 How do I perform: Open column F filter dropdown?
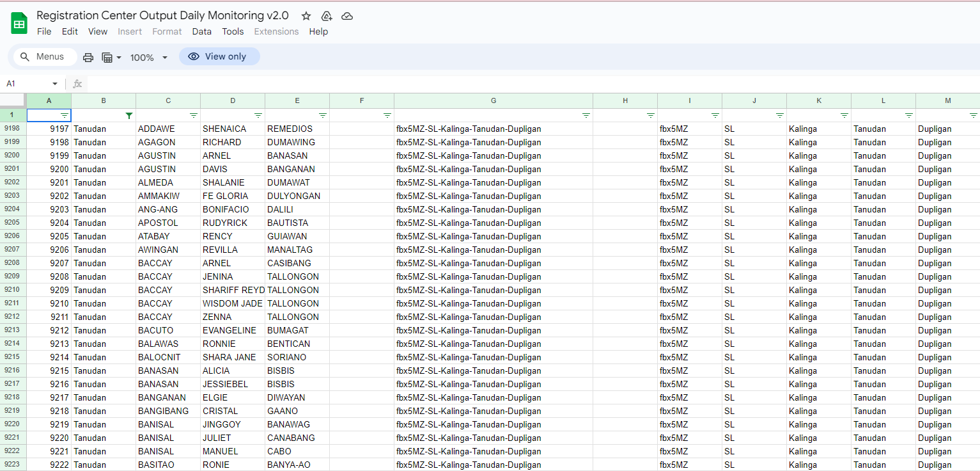[387, 116]
